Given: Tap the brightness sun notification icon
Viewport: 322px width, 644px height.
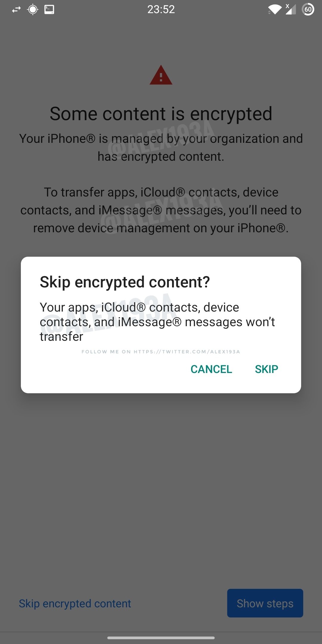Looking at the screenshot, I should [x=33, y=10].
